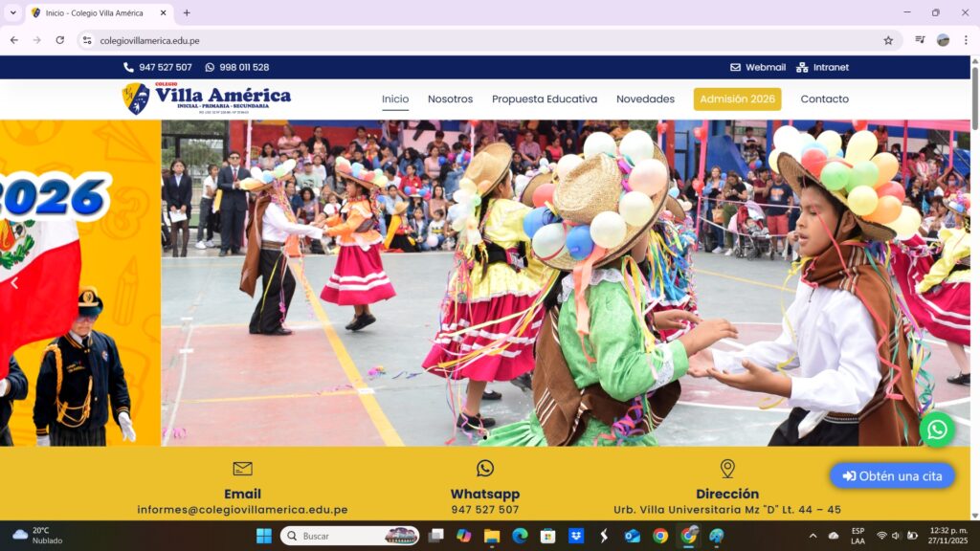The height and width of the screenshot is (551, 980).
Task: Click the Windows Start button
Action: [263, 536]
